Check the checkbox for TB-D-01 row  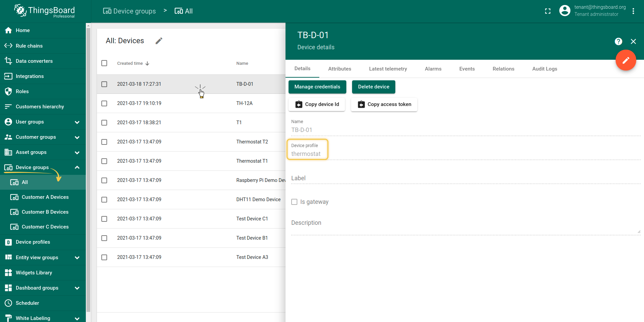104,84
